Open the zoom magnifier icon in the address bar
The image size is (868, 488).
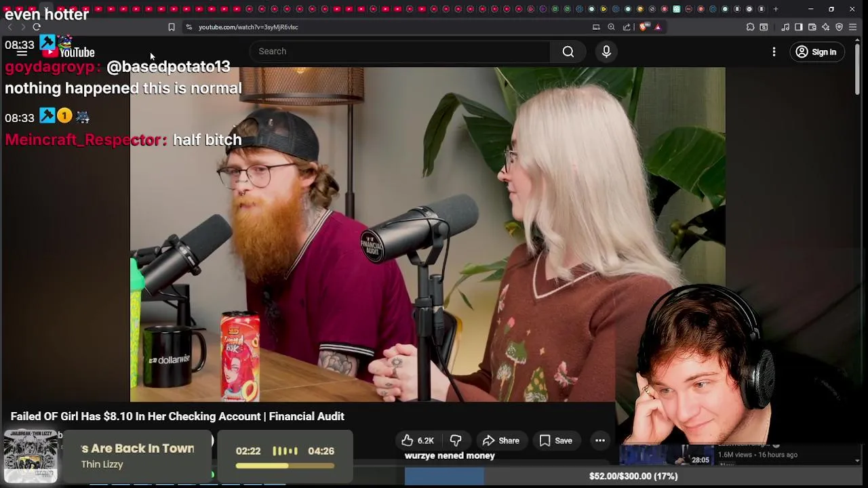[x=611, y=27]
